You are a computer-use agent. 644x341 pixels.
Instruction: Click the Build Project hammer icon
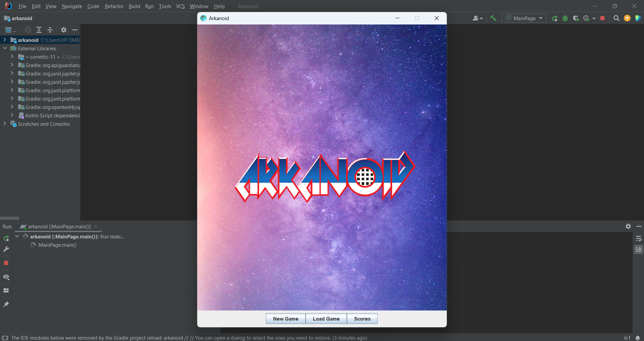click(493, 18)
